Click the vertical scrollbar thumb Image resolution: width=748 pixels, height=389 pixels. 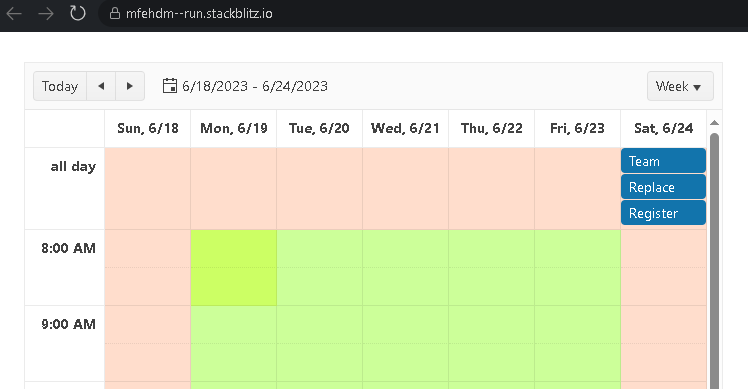(714, 260)
